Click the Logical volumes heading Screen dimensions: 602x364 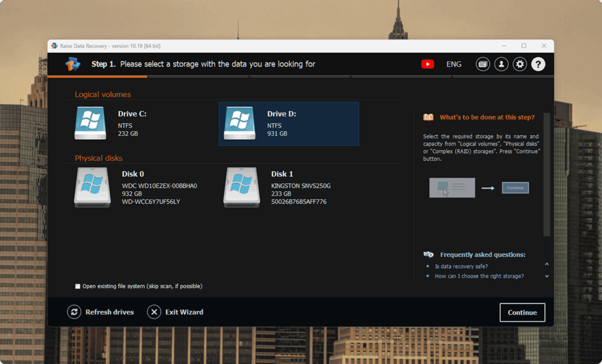click(x=102, y=95)
